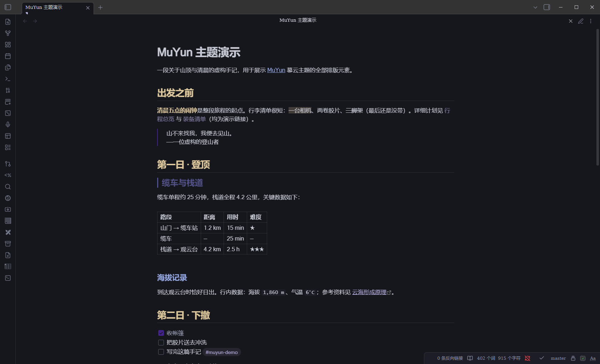Click the #muyun-demo tag

point(222,352)
